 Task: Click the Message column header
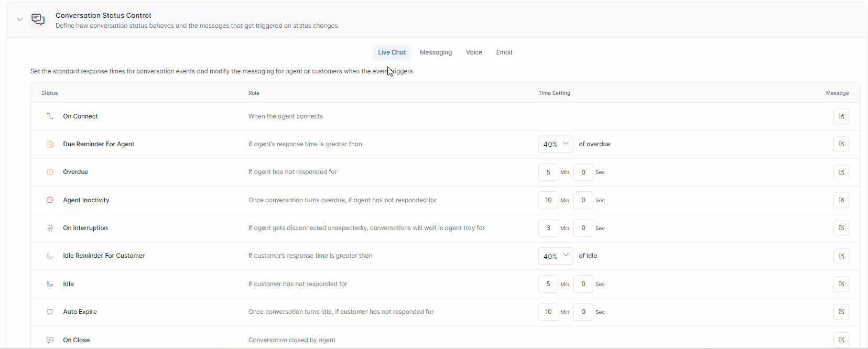[837, 93]
